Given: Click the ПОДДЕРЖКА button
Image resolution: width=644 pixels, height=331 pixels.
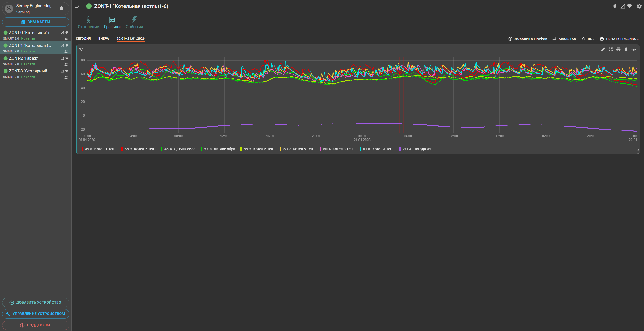Looking at the screenshot, I should [x=36, y=325].
